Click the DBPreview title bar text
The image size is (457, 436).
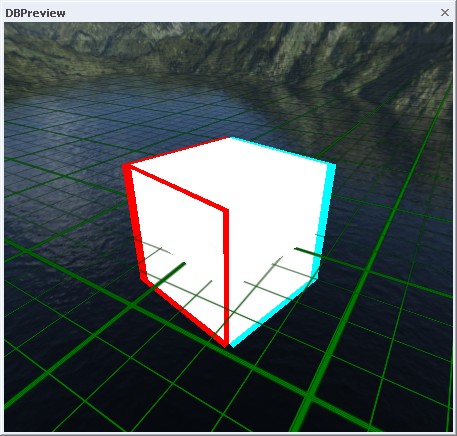coord(35,13)
